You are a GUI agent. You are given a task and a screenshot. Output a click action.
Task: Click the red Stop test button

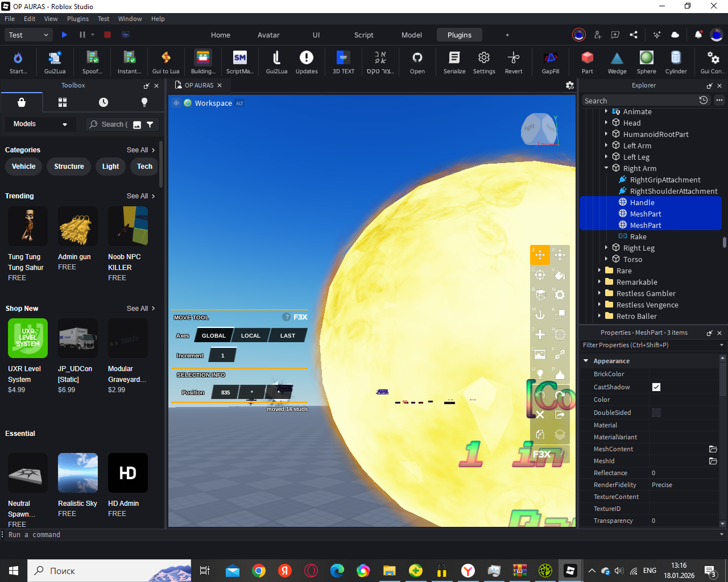[x=107, y=35]
